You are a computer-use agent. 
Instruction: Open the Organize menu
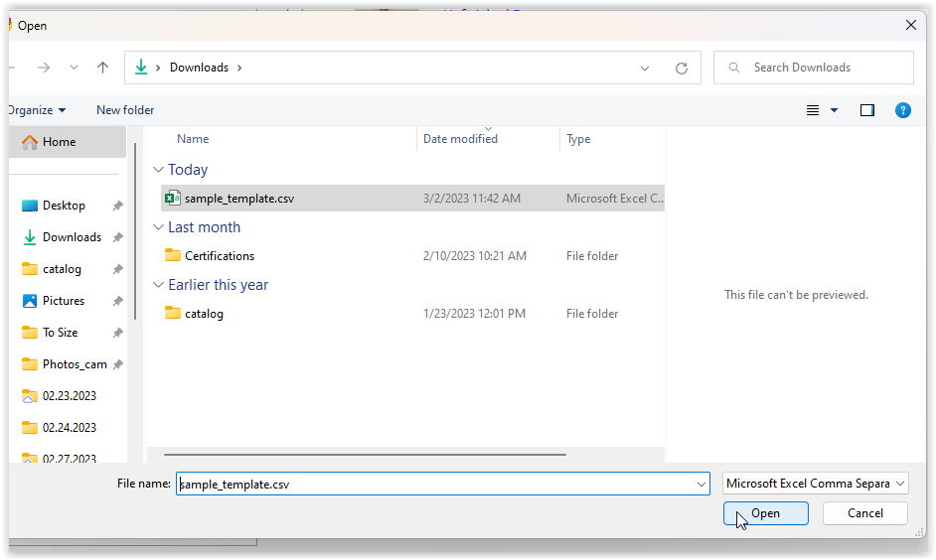coord(37,110)
